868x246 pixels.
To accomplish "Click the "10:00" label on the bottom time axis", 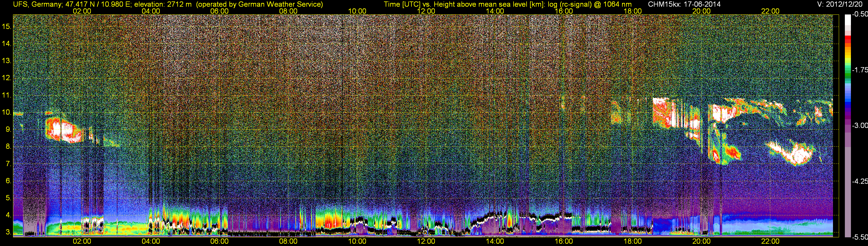I will (357, 241).
